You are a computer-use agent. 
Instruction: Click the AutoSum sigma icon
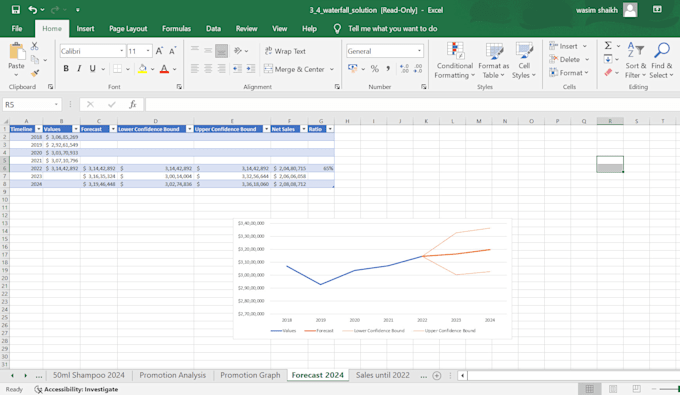tap(608, 46)
